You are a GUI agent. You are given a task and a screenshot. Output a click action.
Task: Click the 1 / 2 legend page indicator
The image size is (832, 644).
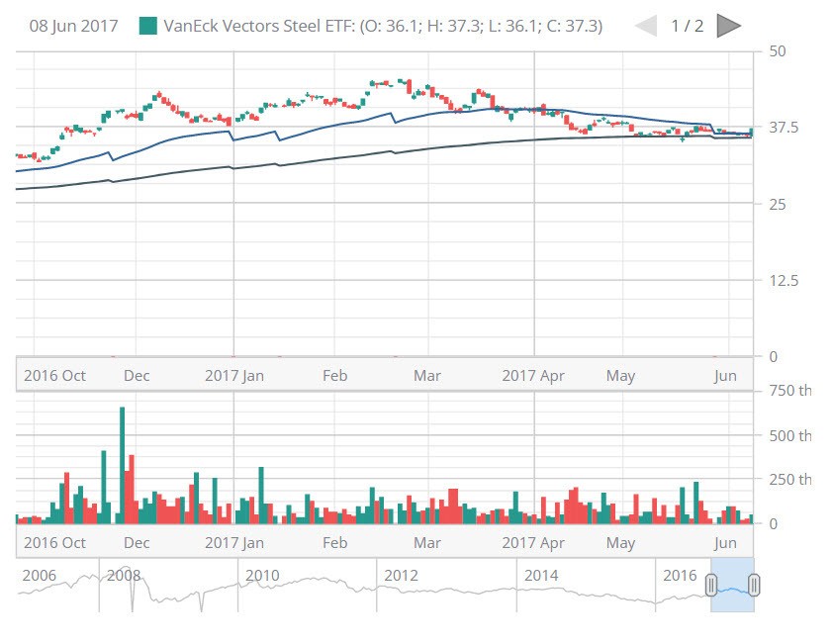[687, 26]
